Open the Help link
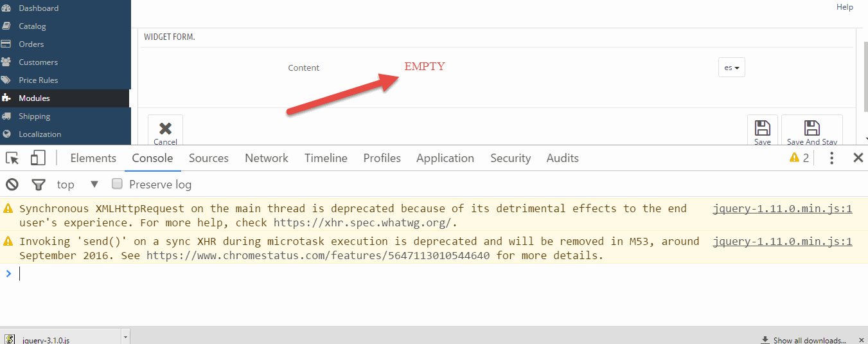 [x=845, y=7]
